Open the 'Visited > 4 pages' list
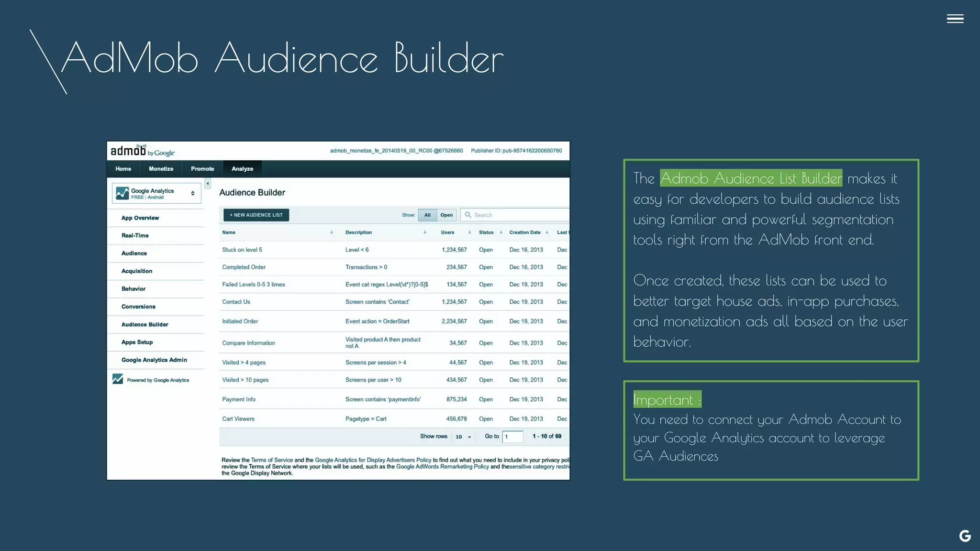The height and width of the screenshot is (551, 980). [244, 363]
